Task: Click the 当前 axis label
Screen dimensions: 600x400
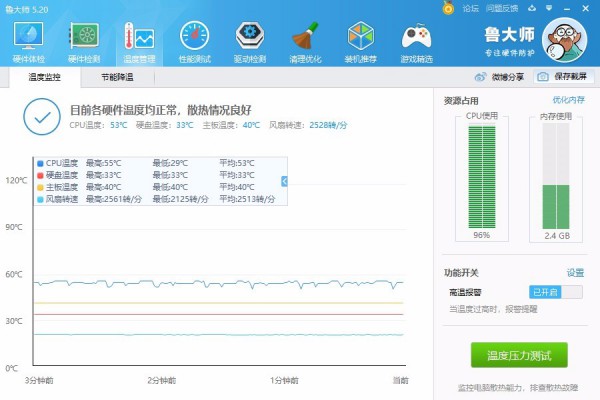Action: click(x=401, y=380)
